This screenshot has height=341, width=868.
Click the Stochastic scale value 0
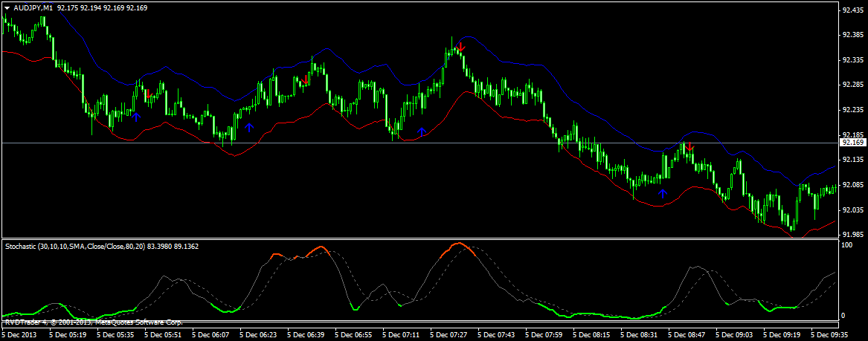[x=843, y=316]
